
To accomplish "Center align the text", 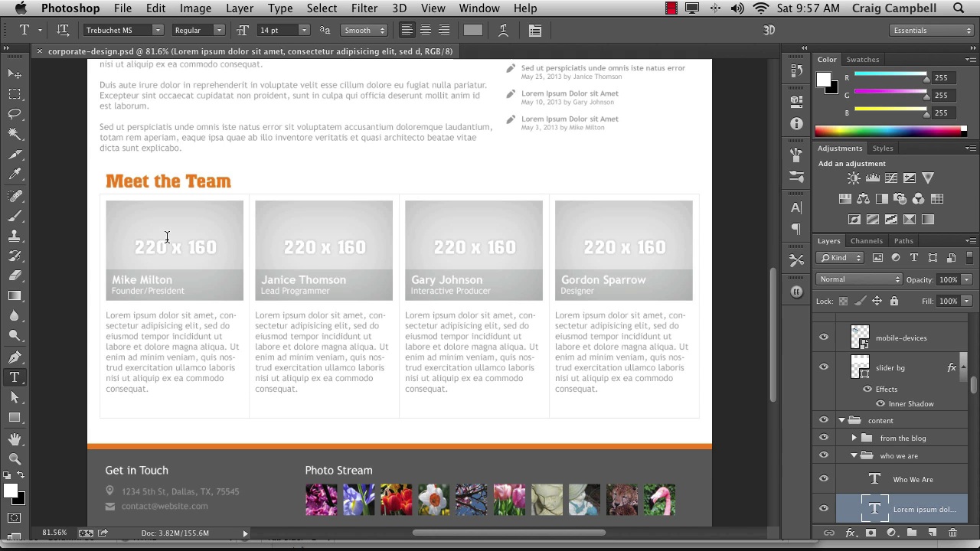I will [x=426, y=31].
